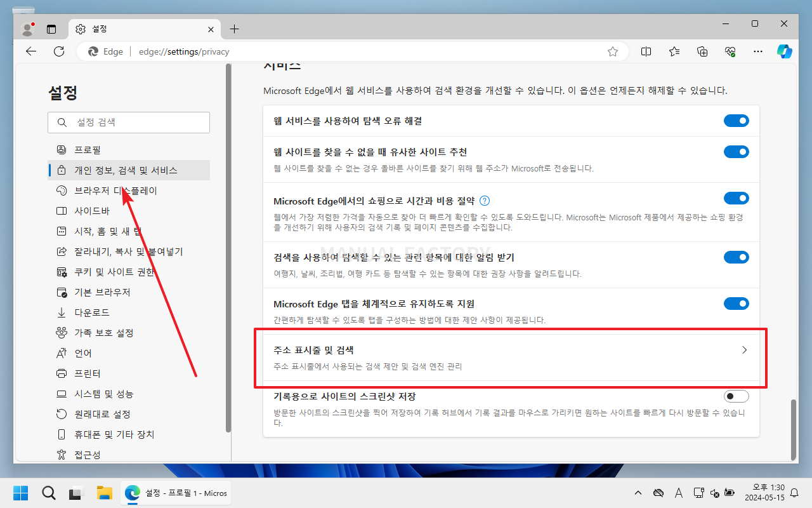The width and height of the screenshot is (812, 508).
Task: Open Windows taskbar search
Action: coord(48,493)
